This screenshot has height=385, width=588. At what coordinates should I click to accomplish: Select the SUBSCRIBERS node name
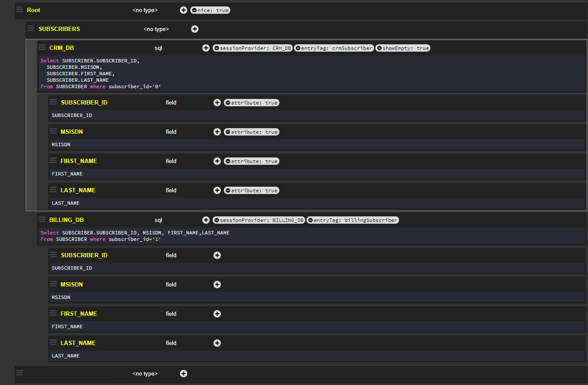[59, 29]
